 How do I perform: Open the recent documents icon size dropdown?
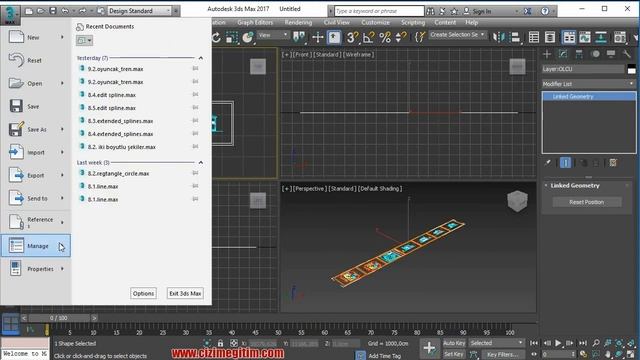click(x=84, y=40)
